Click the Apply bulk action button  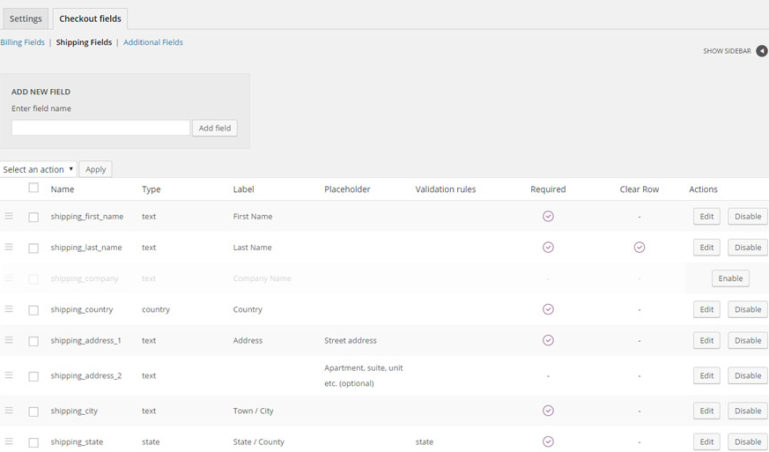96,170
